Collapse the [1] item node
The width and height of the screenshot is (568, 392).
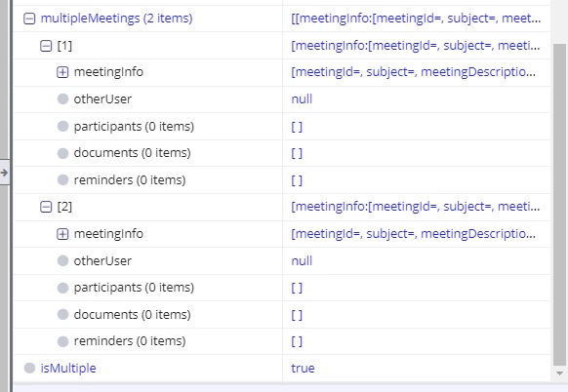pyautogui.click(x=46, y=46)
